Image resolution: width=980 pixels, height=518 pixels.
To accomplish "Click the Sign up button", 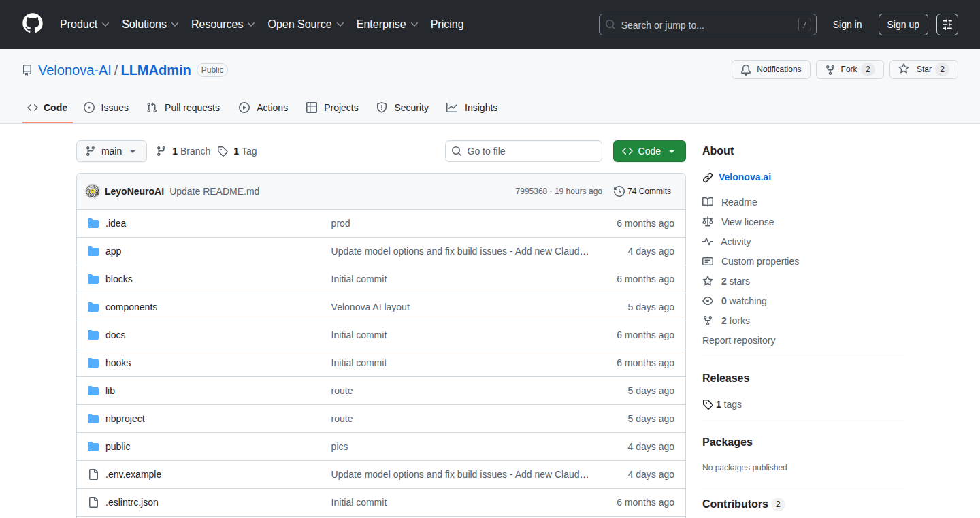I will tap(903, 25).
